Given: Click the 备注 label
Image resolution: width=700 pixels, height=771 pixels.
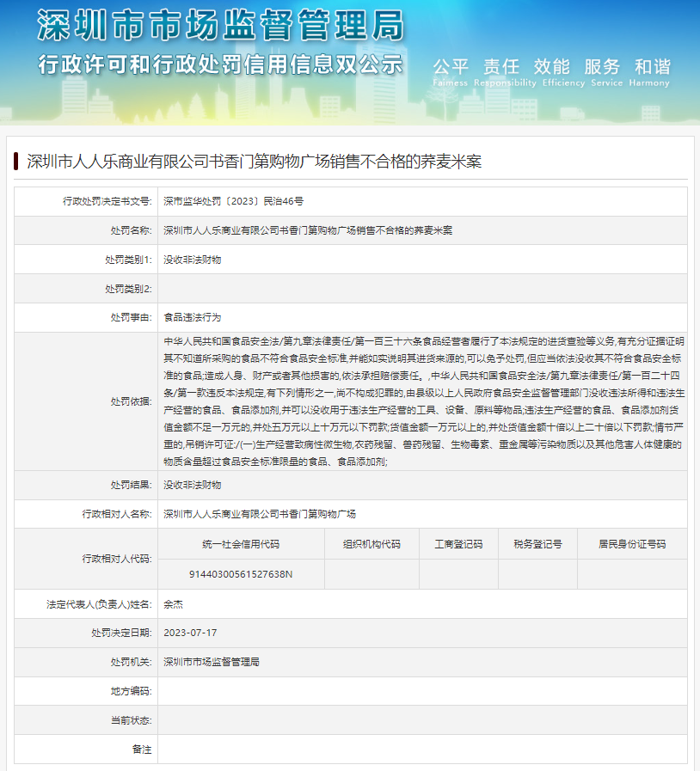Looking at the screenshot, I should click(142, 750).
